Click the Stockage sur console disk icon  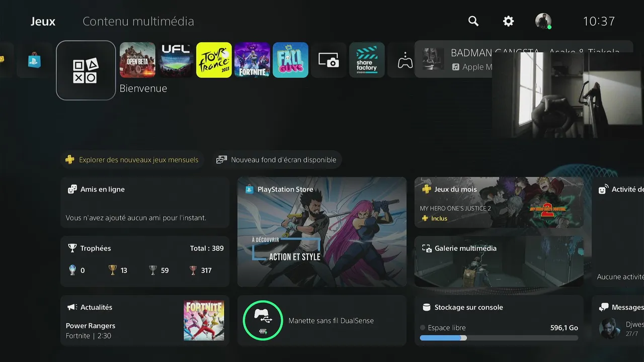click(x=427, y=307)
